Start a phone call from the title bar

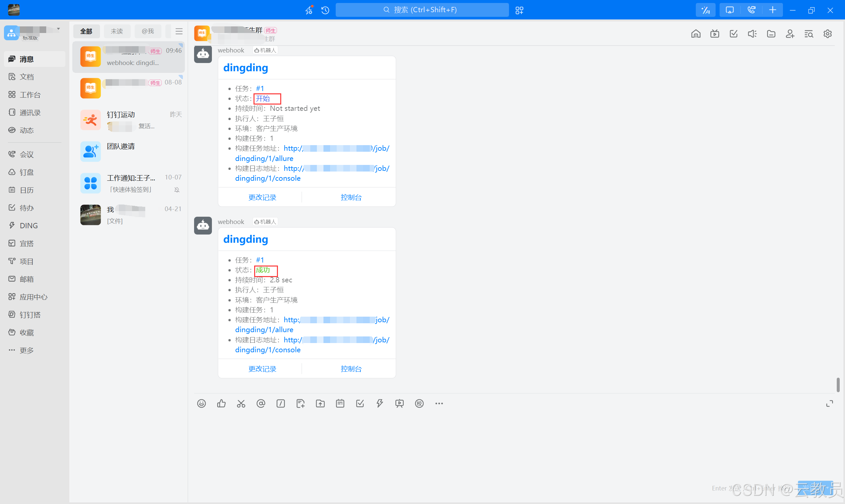click(x=751, y=10)
